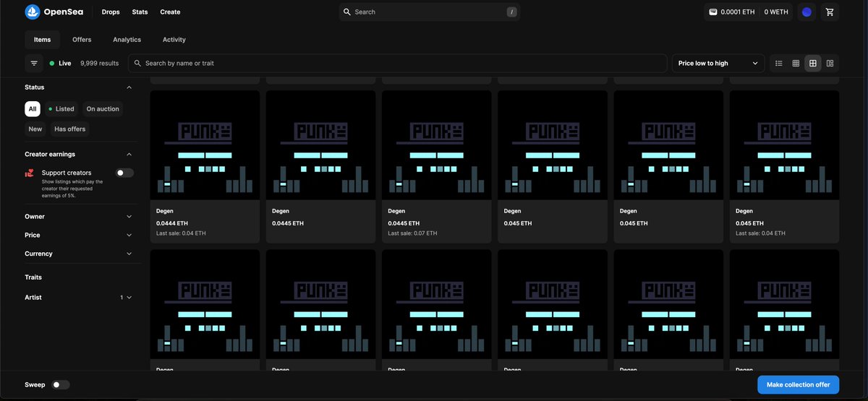Expand the Artist trait filter

[x=79, y=298]
